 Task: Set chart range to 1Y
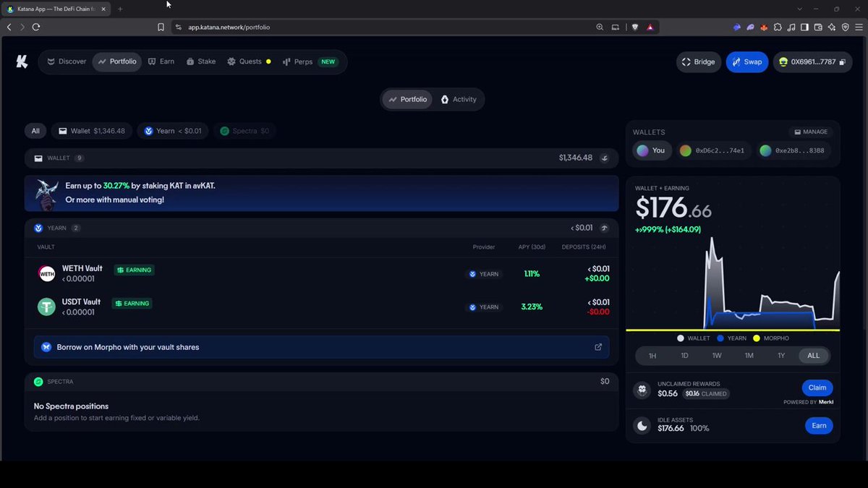781,356
